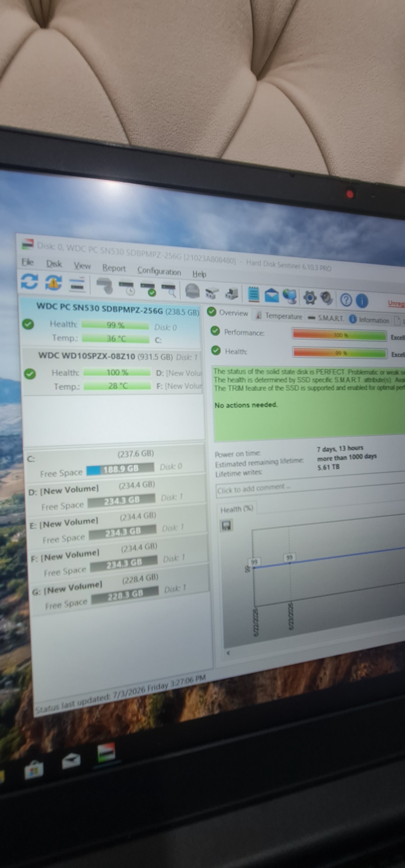The height and width of the screenshot is (868, 405).
Task: Open the gear configuration toolbar icon
Action: click(310, 297)
